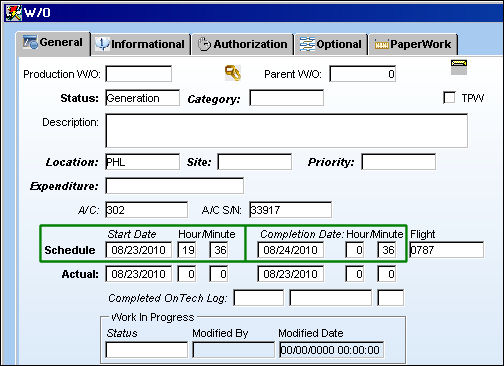The height and width of the screenshot is (366, 504).
Task: Click inside the Description text area
Action: coord(287,131)
